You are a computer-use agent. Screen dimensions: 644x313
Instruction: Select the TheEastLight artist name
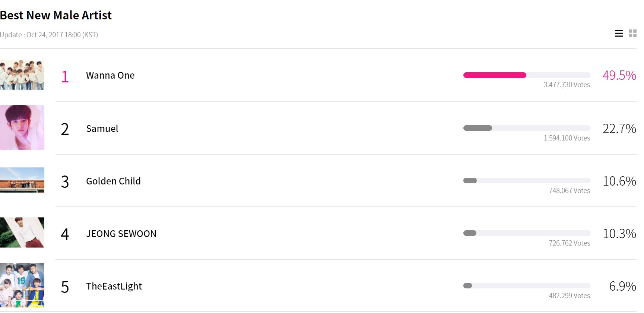[114, 287]
